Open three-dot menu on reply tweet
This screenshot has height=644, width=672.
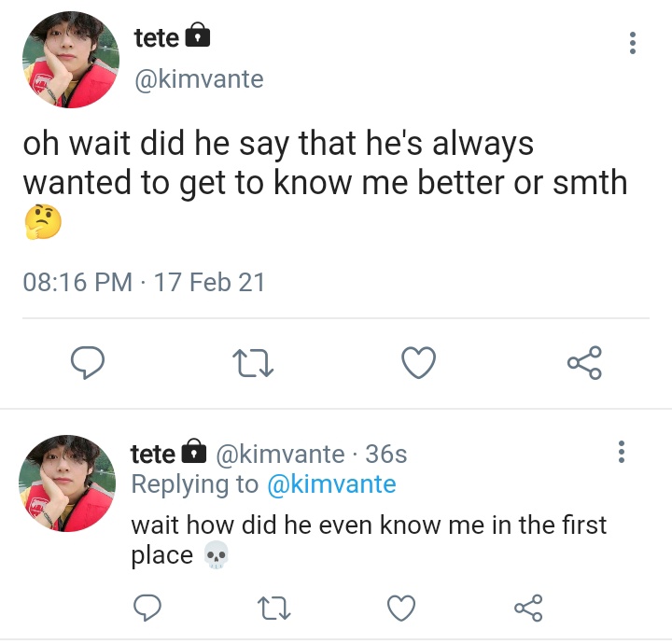pyautogui.click(x=622, y=452)
